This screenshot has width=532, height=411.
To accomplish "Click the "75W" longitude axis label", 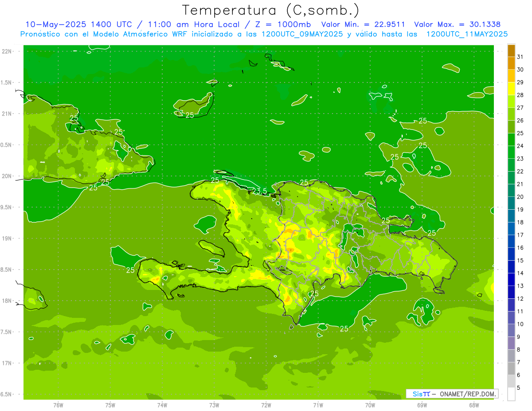I will [110, 405].
